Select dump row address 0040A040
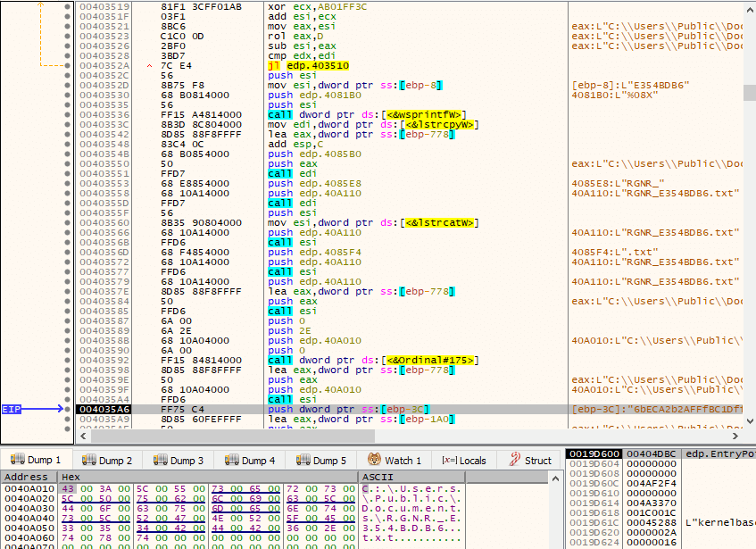Image resolution: width=756 pixels, height=549 pixels. [x=29, y=518]
